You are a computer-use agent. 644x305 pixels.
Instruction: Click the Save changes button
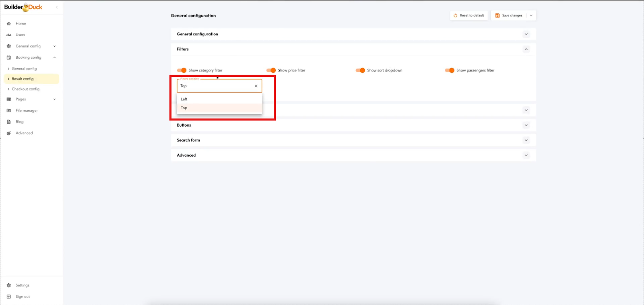(509, 16)
